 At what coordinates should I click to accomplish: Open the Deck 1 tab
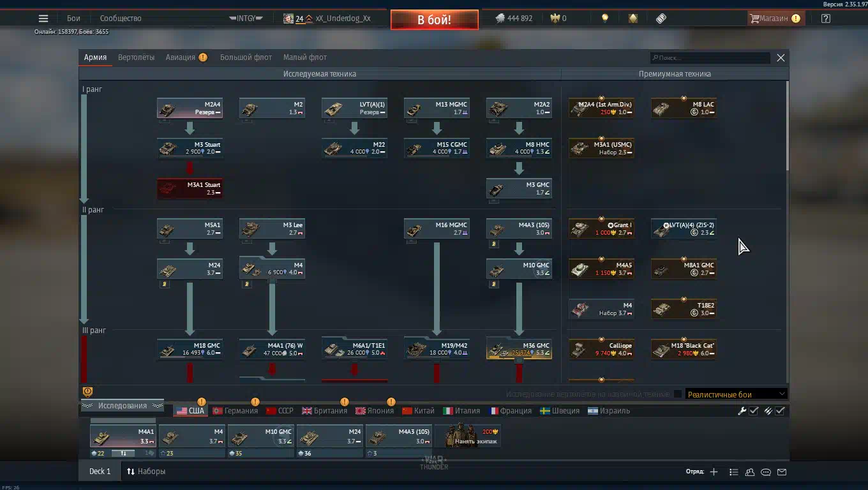click(100, 471)
